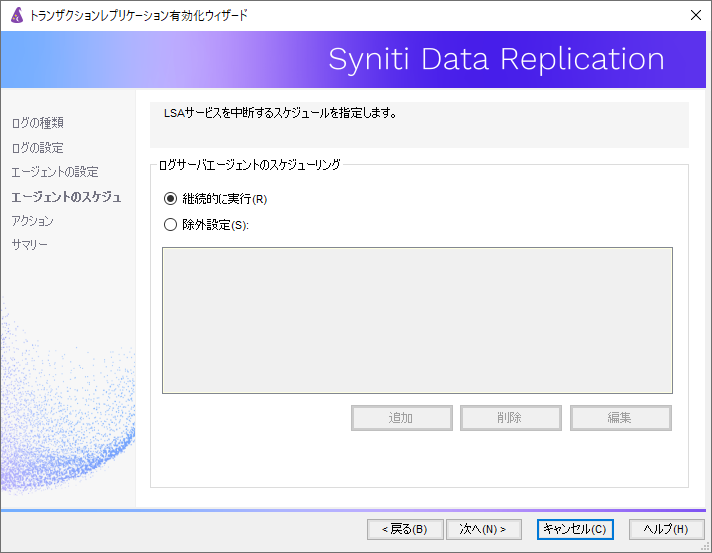Screen dimensions: 712x553
Task: Click the 削除 button
Action: coord(510,418)
